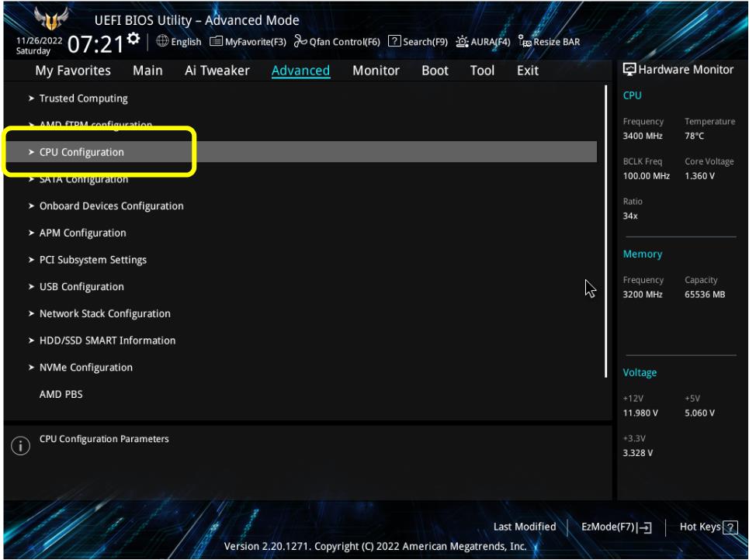
Task: Open the MyFavorite(F3) list icon
Action: click(216, 42)
